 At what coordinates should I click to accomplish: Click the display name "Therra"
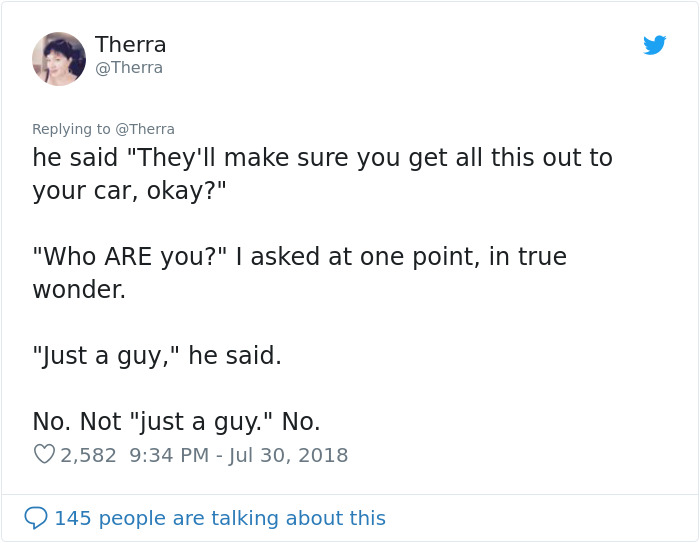click(x=130, y=45)
